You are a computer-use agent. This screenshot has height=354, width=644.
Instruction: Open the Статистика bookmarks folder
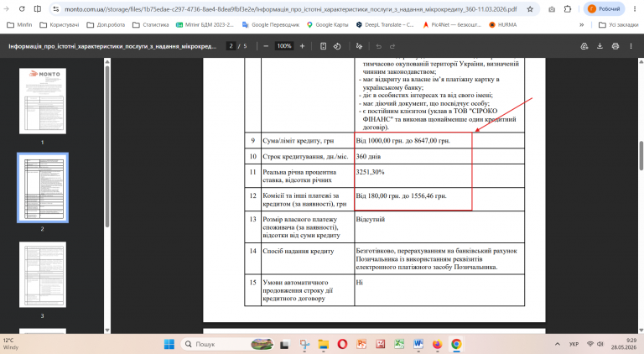pos(151,24)
